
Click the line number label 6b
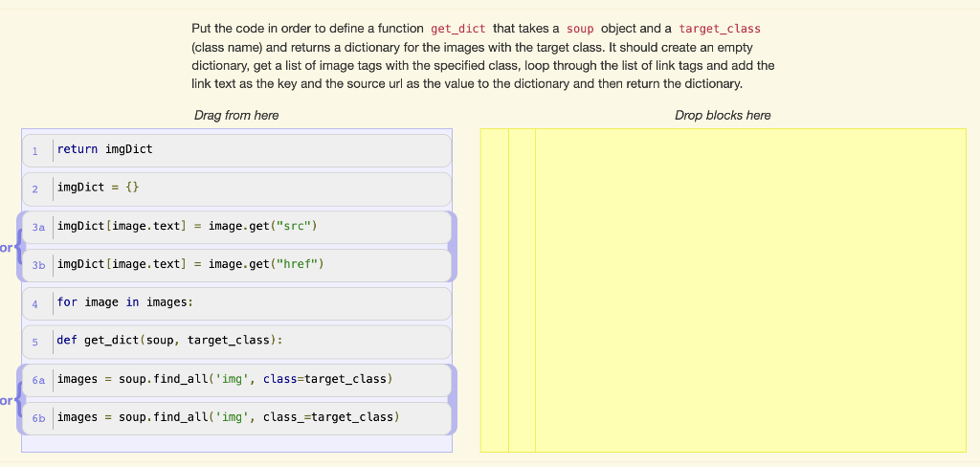click(x=38, y=419)
